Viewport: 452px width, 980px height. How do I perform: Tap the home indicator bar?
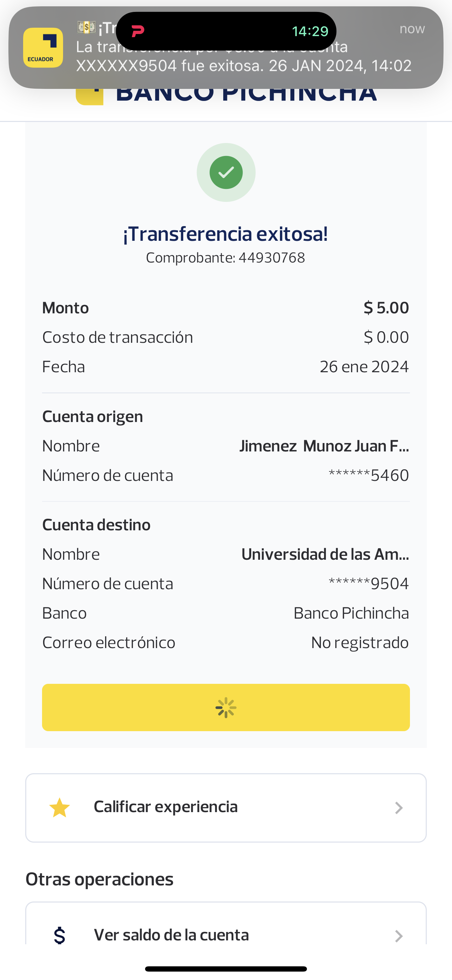point(226,968)
